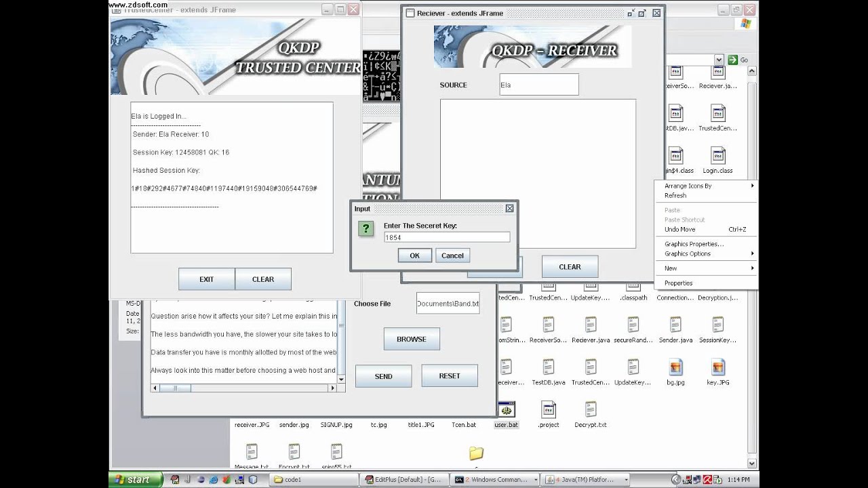
Task: Click the Secret Key input field
Action: coord(446,237)
